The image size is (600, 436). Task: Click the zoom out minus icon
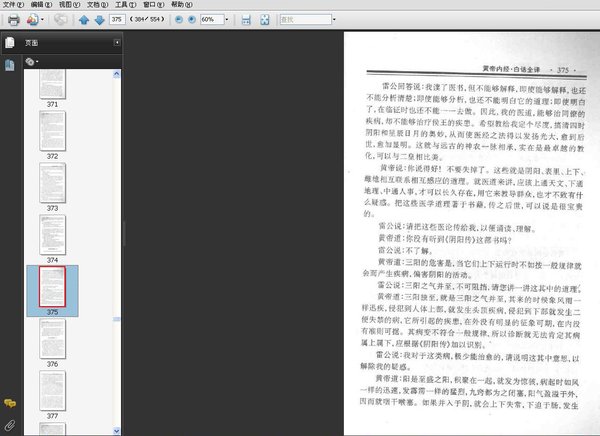179,20
